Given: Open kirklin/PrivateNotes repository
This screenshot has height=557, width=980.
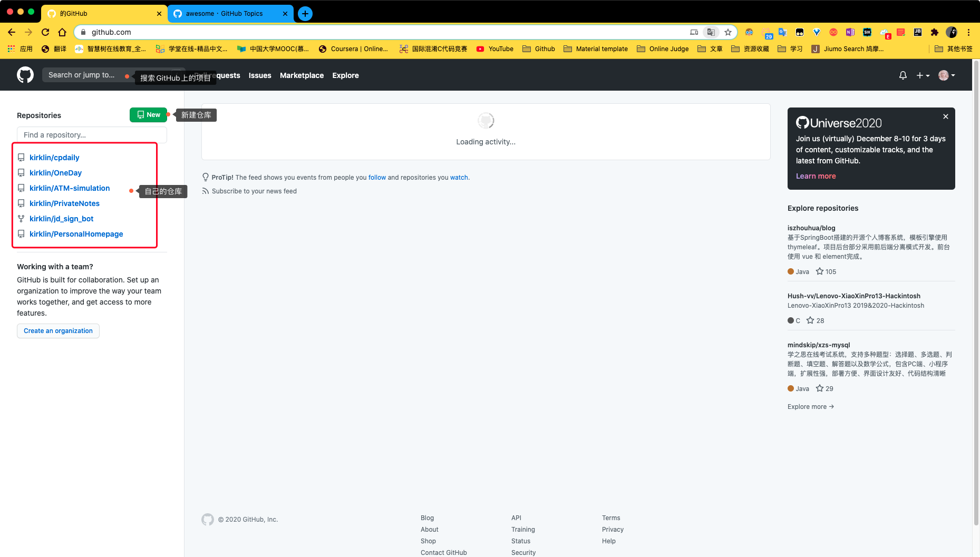Looking at the screenshot, I should (x=64, y=203).
